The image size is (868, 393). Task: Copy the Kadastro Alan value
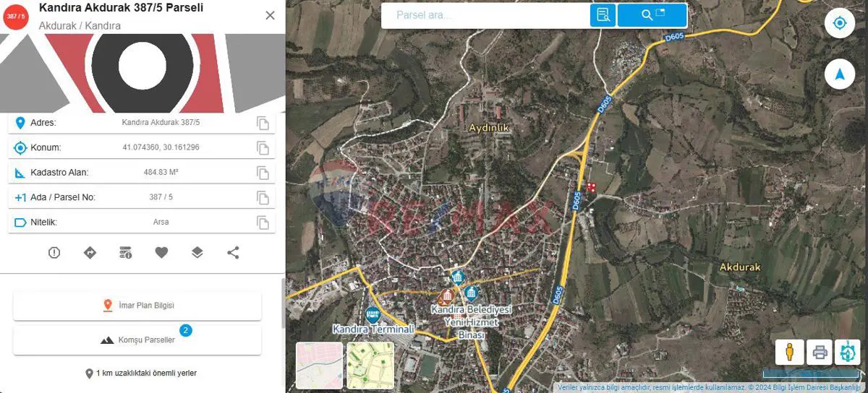[x=263, y=173]
